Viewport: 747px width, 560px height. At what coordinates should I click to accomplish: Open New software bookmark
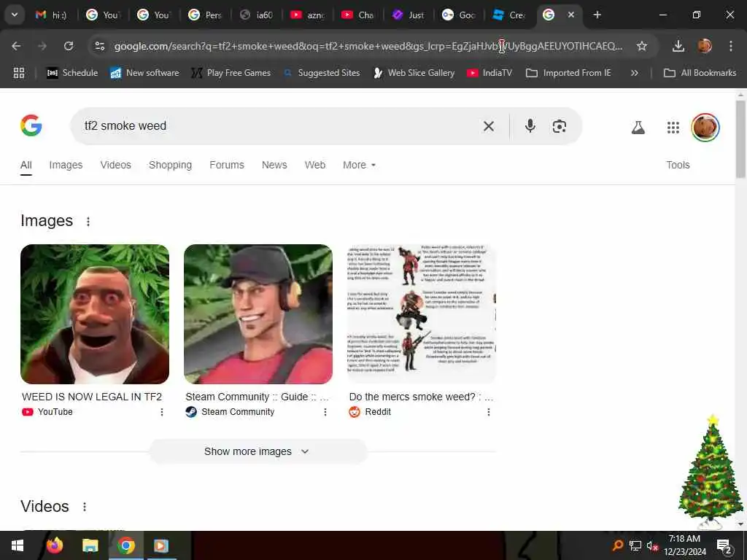145,73
